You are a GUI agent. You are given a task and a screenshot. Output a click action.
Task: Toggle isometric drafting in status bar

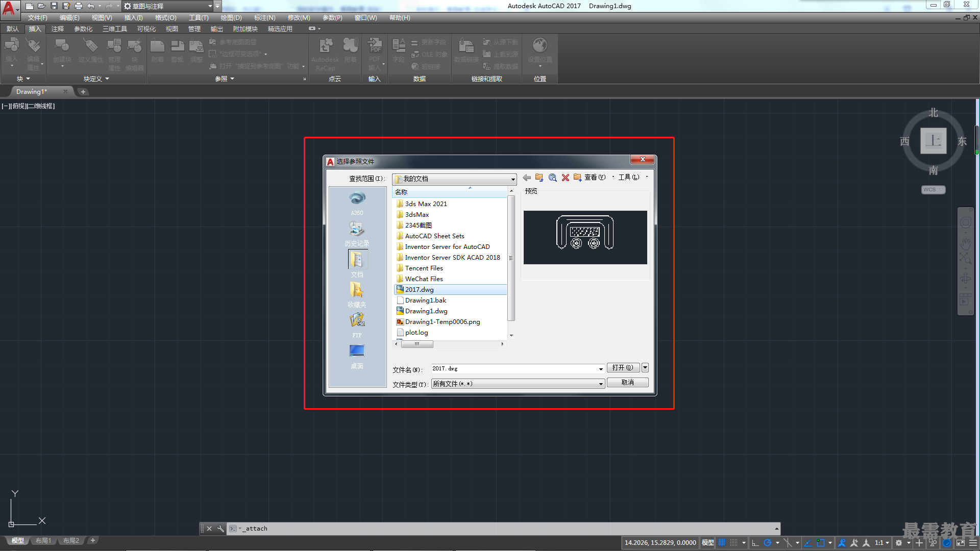click(x=788, y=543)
